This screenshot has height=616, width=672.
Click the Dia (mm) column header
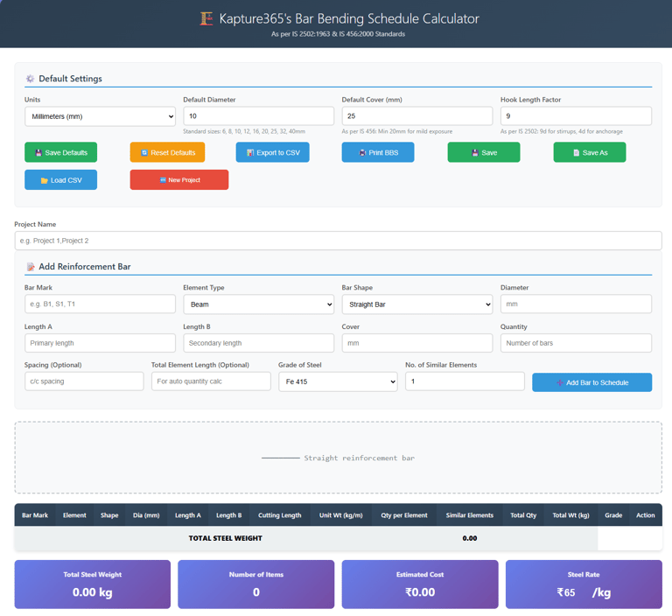coord(146,515)
